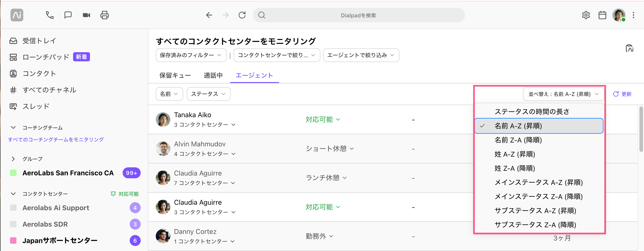Open settings gear icon
This screenshot has width=644, height=251.
tap(586, 15)
